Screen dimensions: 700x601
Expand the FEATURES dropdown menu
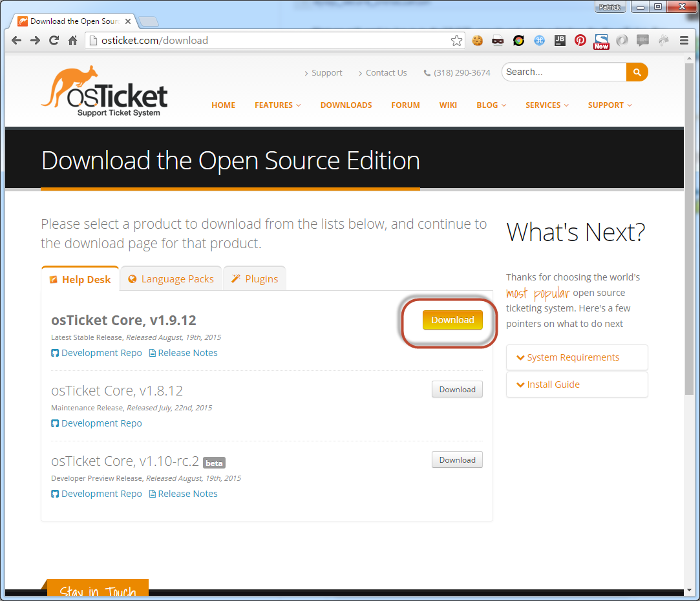click(278, 105)
